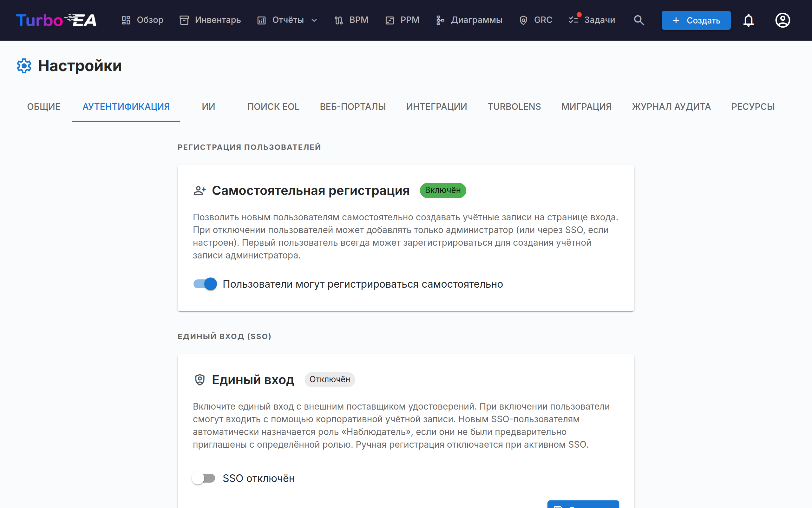812x508 pixels.
Task: Open the ПОИСК EOL tab
Action: [x=273, y=107]
